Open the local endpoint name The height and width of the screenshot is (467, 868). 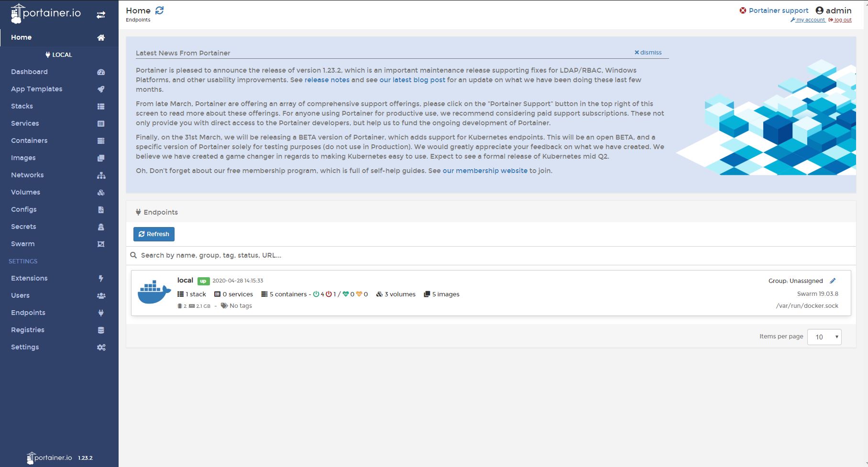185,280
